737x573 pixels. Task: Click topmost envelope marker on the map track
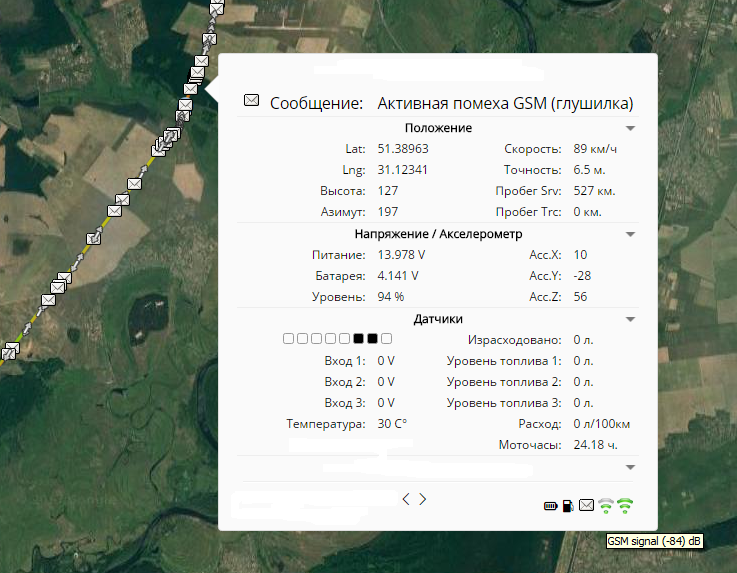218,7
